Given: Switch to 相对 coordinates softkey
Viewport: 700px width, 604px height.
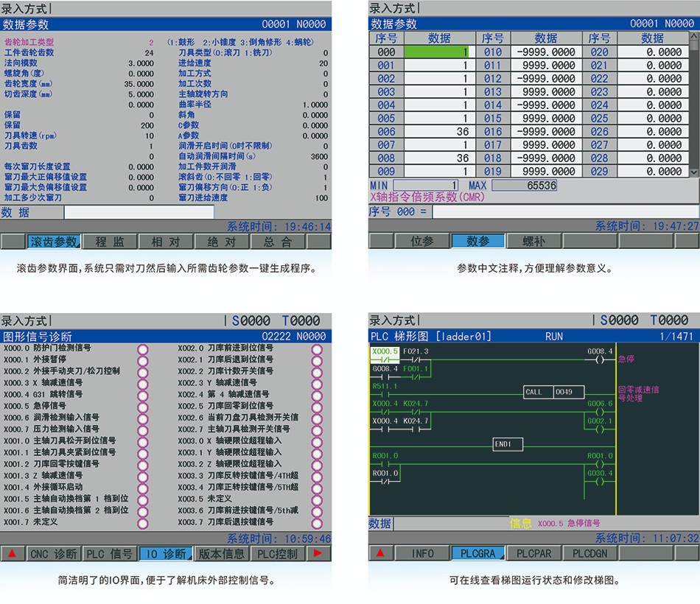Looking at the screenshot, I should coord(166,242).
